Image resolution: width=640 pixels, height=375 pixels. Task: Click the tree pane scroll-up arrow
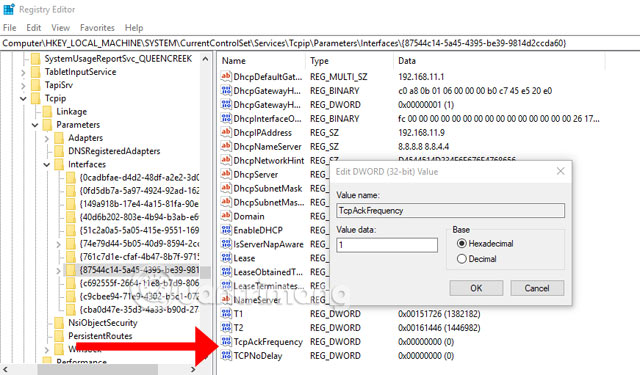pyautogui.click(x=205, y=59)
